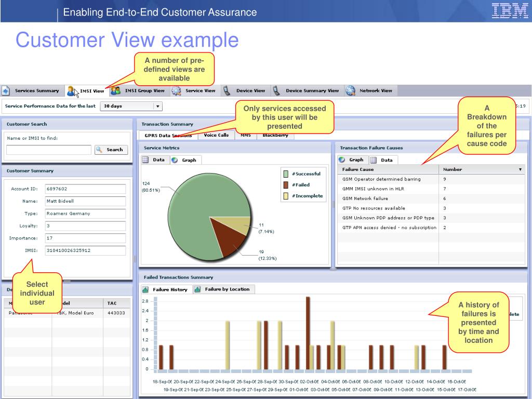Screen dimensions: 532x399
Task: Select the Voice Calls transaction tab
Action: click(216, 135)
